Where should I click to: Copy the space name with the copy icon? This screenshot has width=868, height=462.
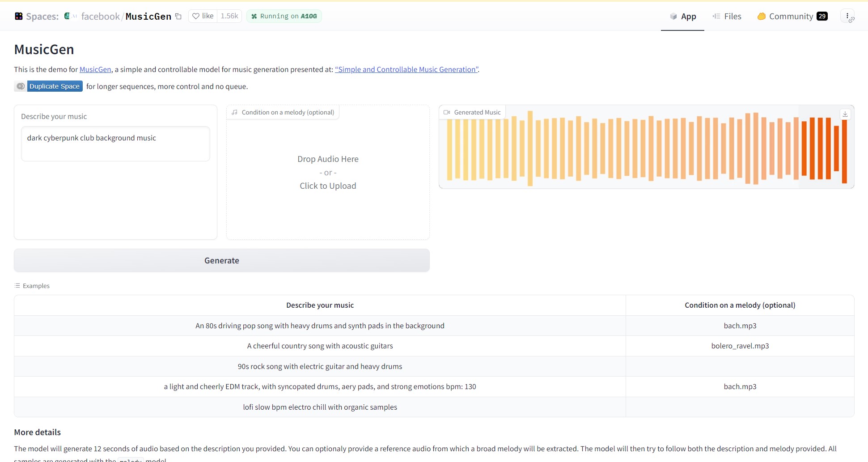[x=178, y=17]
